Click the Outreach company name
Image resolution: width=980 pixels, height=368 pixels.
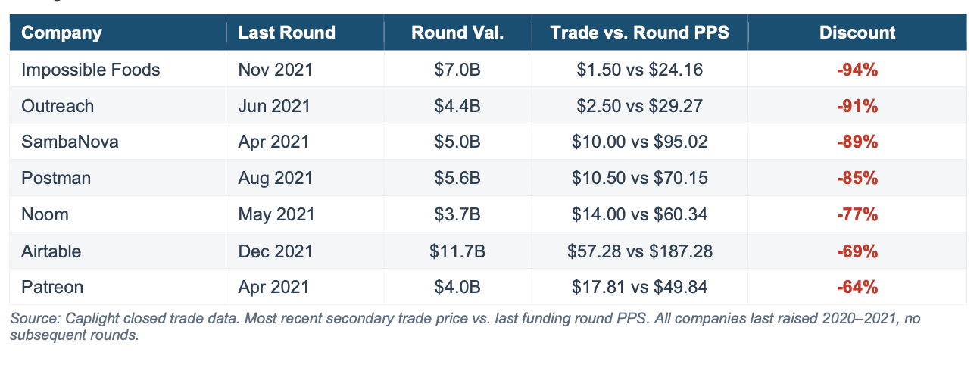(58, 106)
